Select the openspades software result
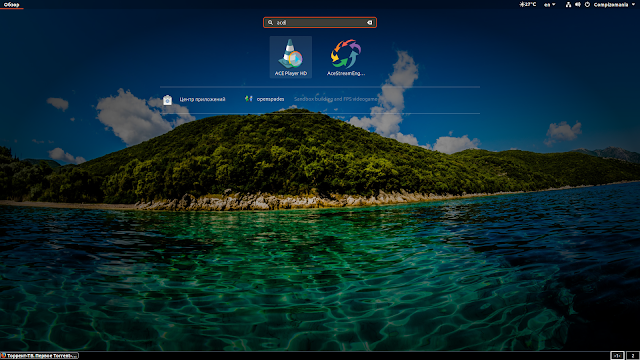 (x=264, y=99)
